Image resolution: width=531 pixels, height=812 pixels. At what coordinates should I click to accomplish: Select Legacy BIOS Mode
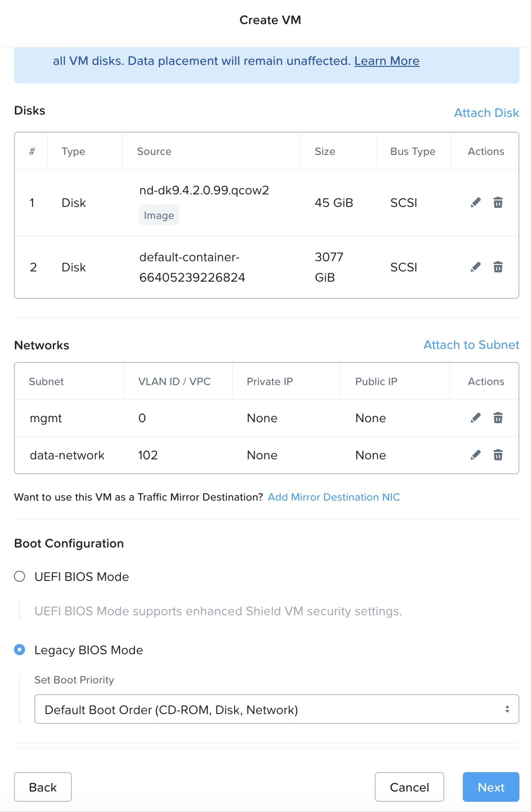pyautogui.click(x=19, y=650)
